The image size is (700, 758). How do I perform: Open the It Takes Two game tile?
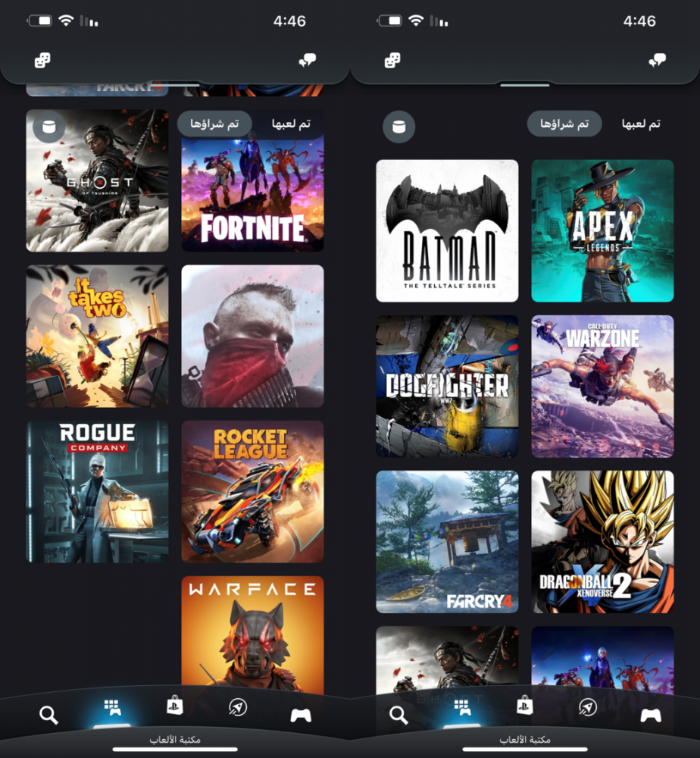[x=97, y=336]
